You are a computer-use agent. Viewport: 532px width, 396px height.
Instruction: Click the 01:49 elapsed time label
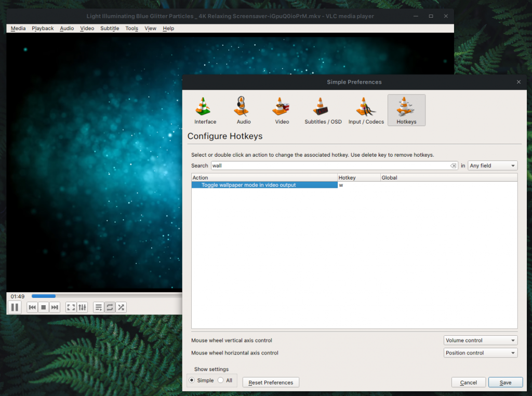click(x=18, y=296)
